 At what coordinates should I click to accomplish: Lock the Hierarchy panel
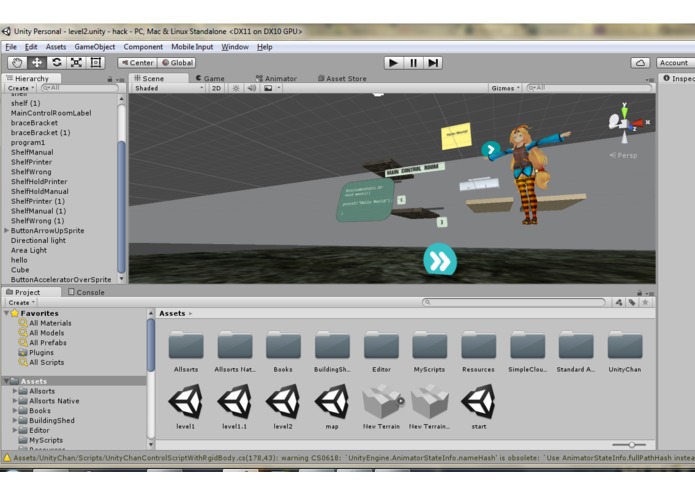[109, 79]
